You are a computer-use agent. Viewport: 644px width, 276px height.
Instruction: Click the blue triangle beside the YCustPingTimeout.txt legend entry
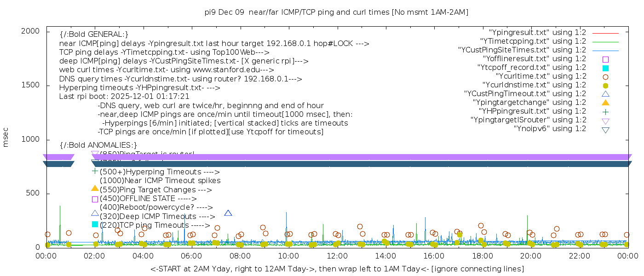click(605, 93)
